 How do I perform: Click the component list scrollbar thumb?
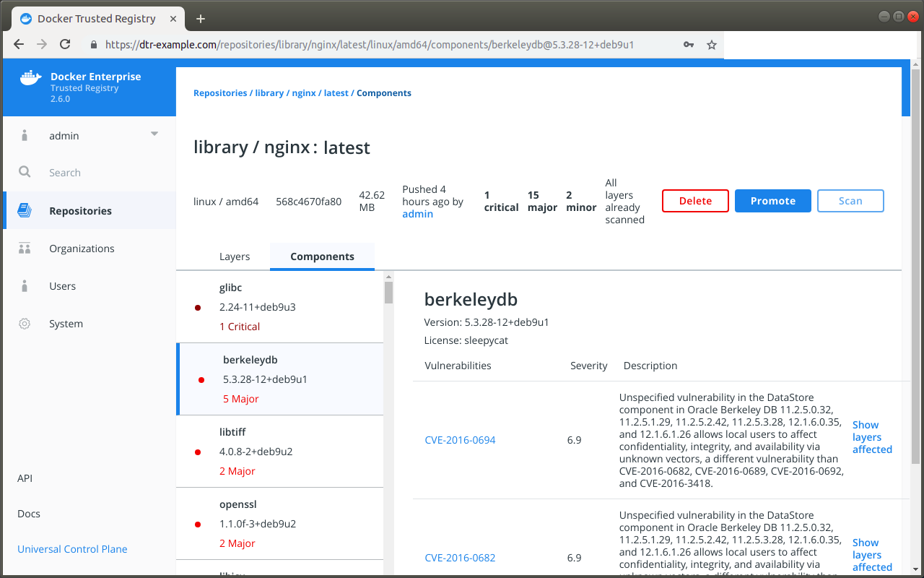[388, 293]
